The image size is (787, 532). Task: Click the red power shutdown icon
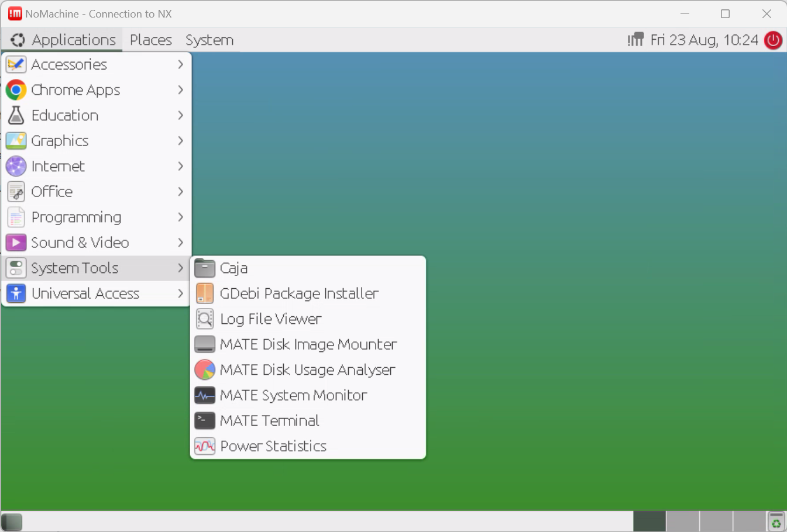click(x=773, y=40)
